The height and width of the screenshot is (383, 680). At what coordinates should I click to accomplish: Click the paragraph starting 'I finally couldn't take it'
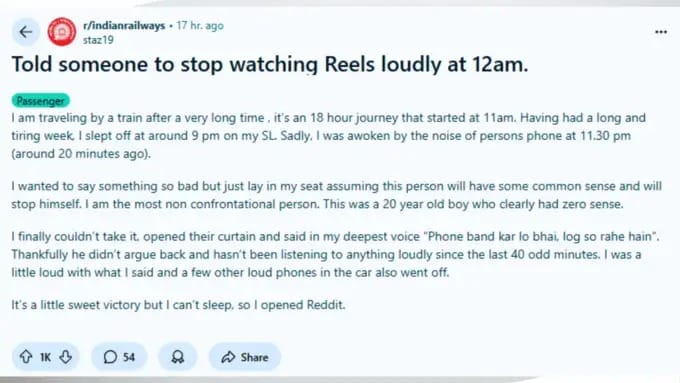point(336,255)
